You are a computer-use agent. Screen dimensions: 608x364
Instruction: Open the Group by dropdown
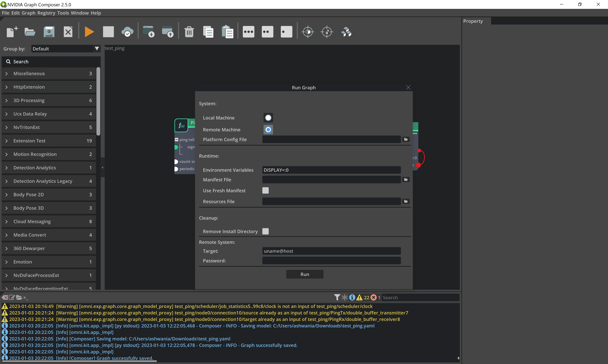(x=66, y=49)
